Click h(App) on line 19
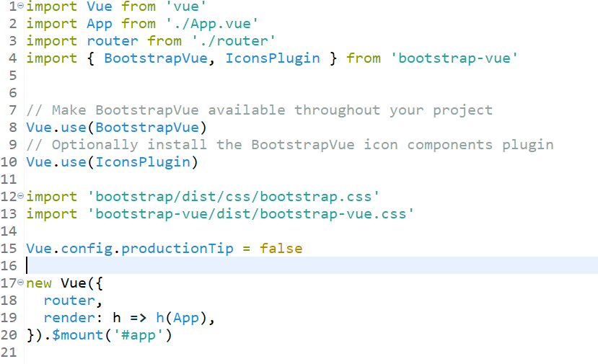 tap(182, 318)
